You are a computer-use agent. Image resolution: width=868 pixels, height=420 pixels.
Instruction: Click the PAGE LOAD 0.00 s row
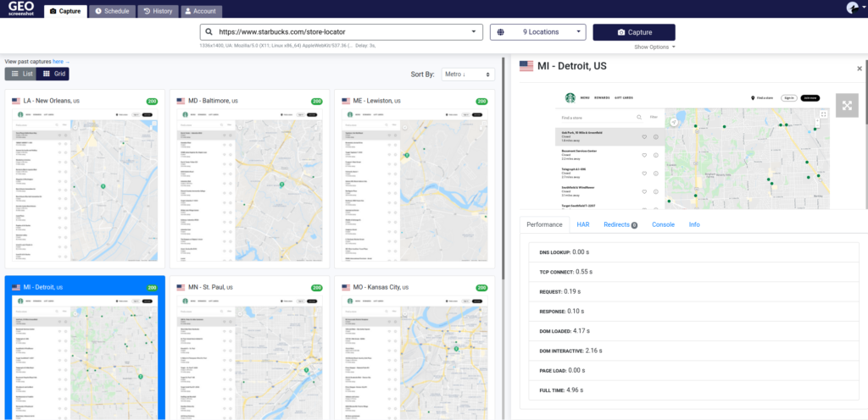click(x=693, y=370)
